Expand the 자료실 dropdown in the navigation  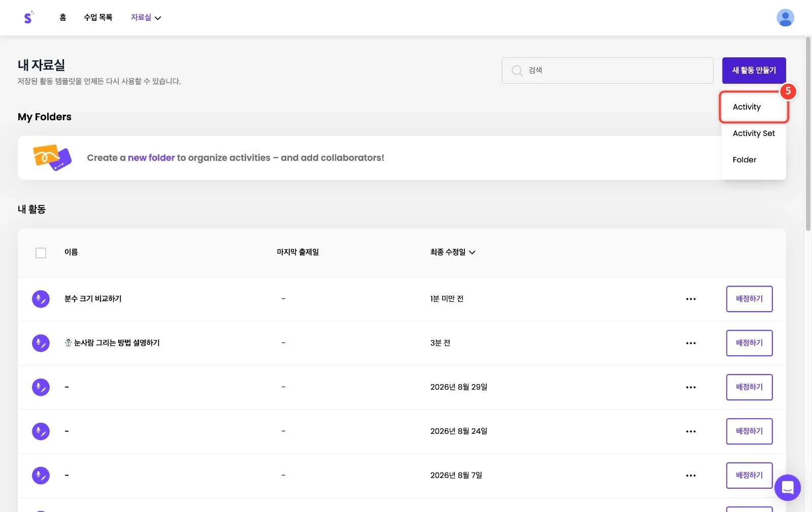146,17
